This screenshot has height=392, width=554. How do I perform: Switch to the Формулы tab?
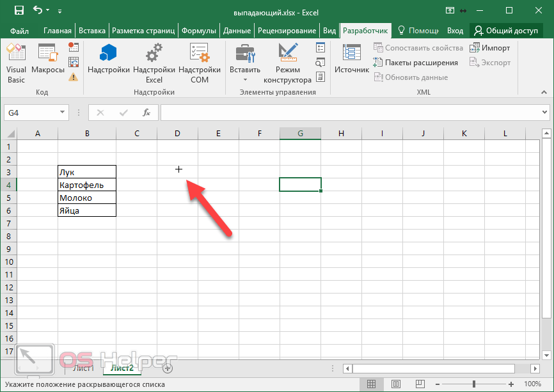tap(198, 31)
